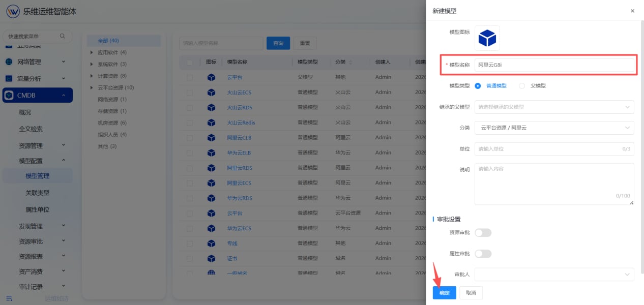The height and width of the screenshot is (305, 644).
Task: Close the 新建模型 dialog with X
Action: pyautogui.click(x=632, y=11)
